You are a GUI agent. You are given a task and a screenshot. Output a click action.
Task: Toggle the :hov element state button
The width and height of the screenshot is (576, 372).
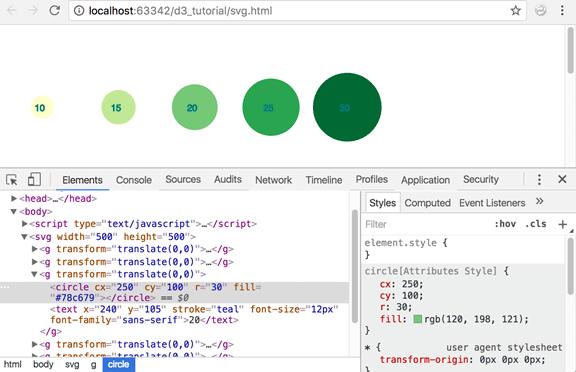pyautogui.click(x=505, y=224)
